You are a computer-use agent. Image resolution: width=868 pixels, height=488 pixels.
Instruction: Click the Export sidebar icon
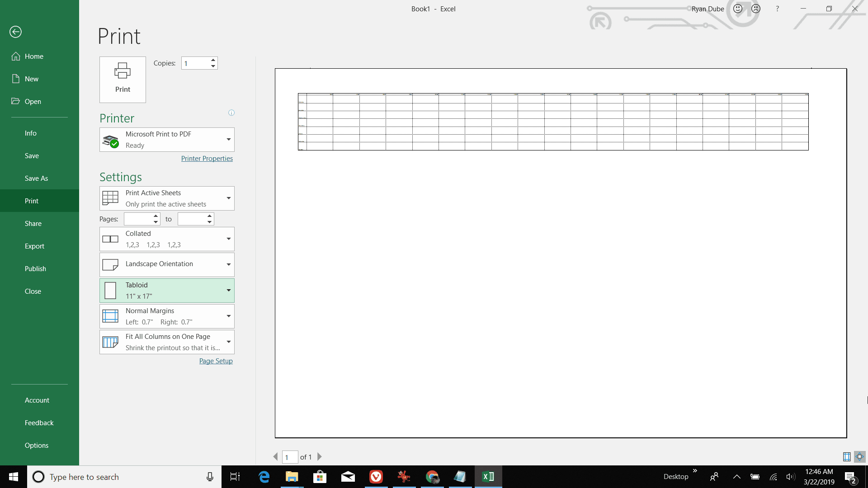coord(34,246)
